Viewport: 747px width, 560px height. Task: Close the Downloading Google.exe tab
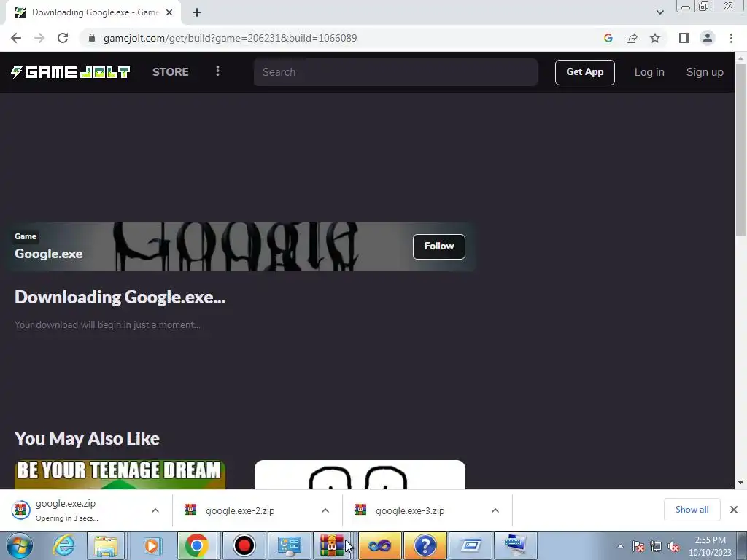[x=169, y=12]
